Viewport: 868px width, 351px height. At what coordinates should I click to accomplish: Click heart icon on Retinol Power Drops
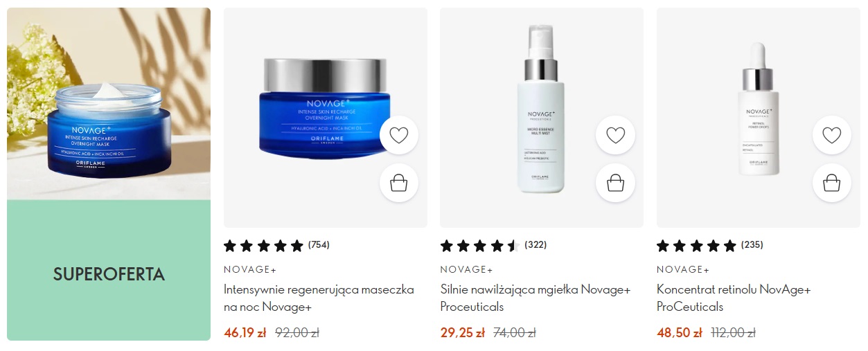[x=831, y=135]
